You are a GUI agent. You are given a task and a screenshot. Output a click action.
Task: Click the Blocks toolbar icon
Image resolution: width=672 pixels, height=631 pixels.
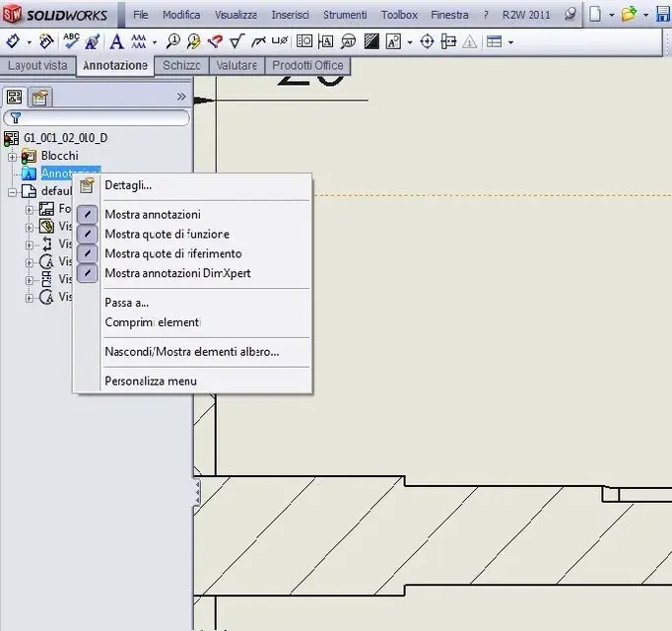click(x=393, y=41)
